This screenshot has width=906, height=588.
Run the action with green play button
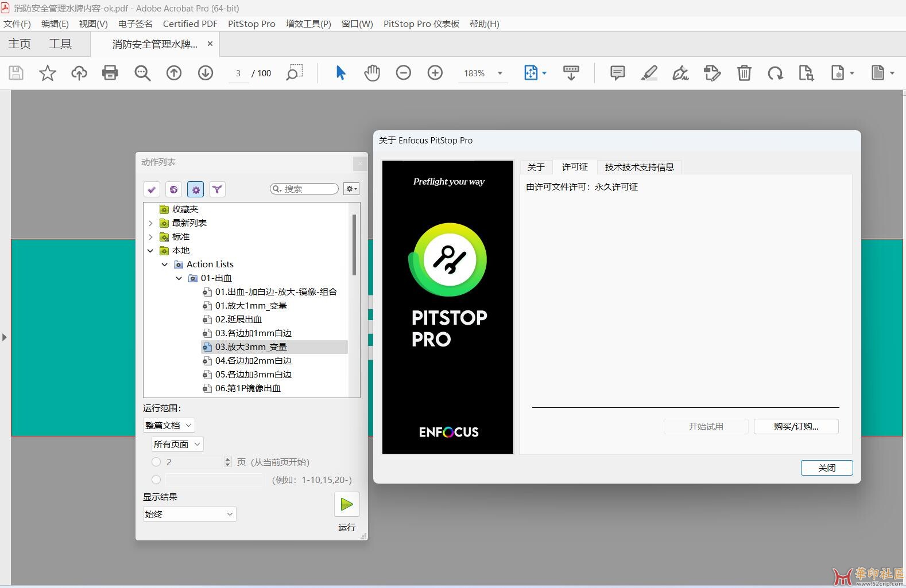pos(347,504)
